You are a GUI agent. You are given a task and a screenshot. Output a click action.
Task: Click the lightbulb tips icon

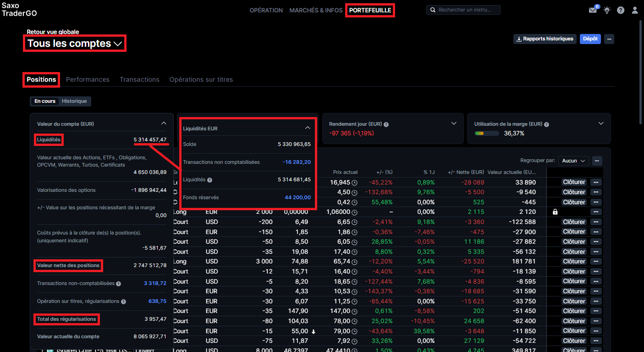pos(607,10)
